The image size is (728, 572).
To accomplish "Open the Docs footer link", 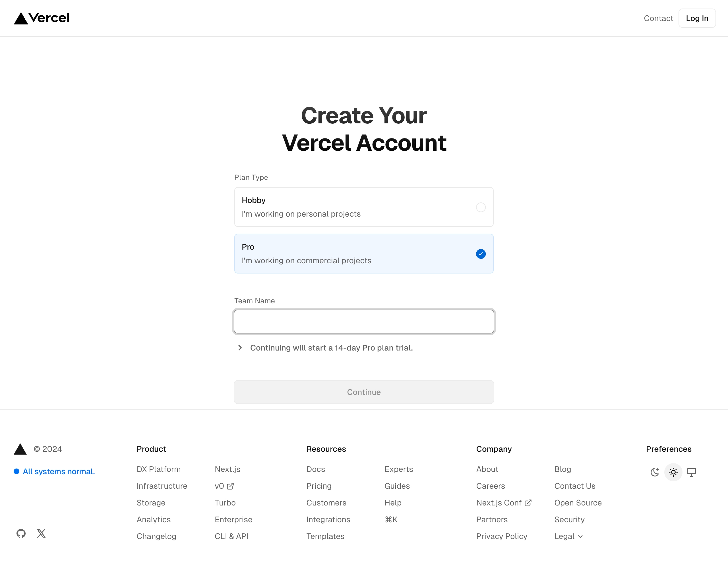I will coord(316,469).
